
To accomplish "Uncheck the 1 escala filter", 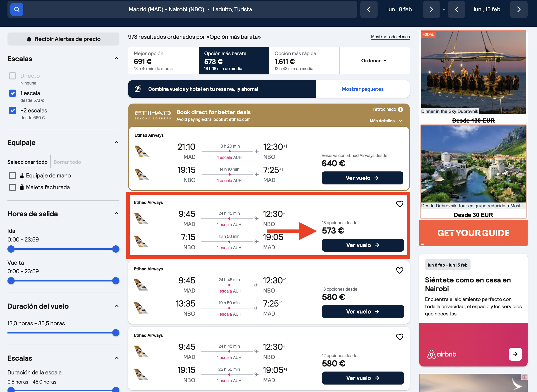I will 13,93.
